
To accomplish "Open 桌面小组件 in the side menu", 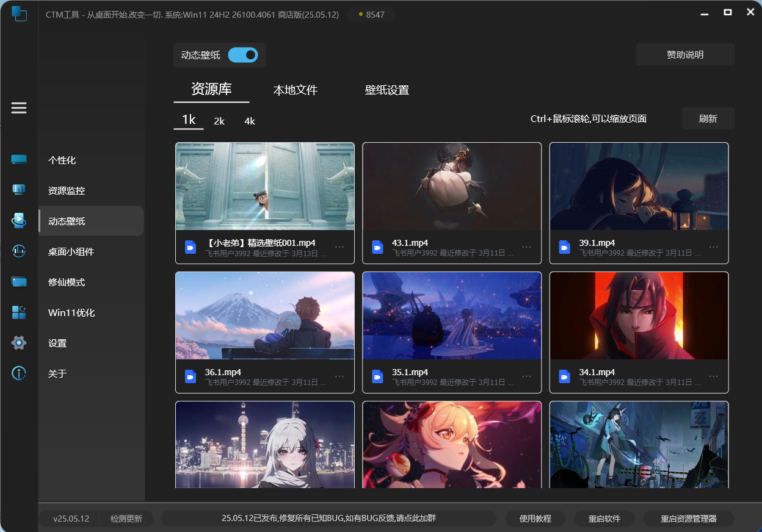I will [91, 251].
